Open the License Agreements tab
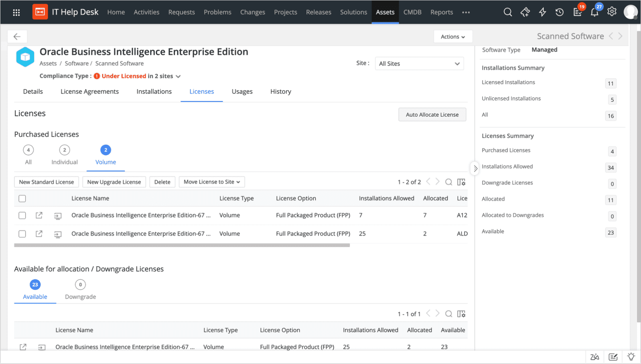 [x=89, y=91]
